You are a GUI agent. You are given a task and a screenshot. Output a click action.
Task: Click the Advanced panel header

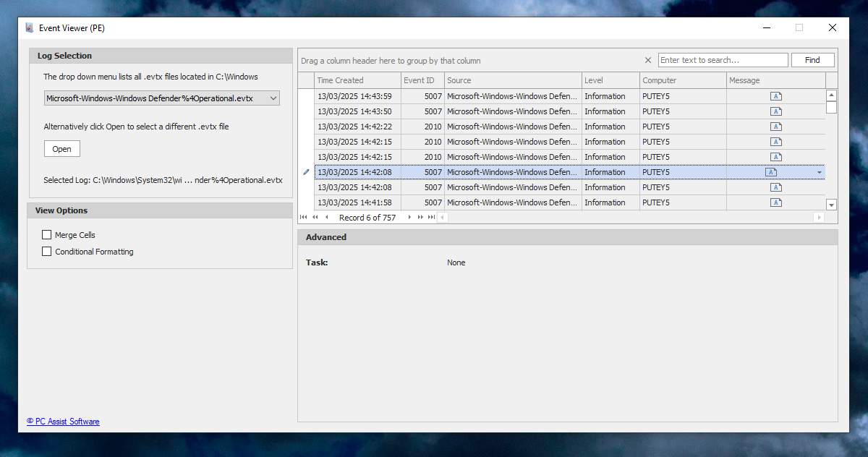click(568, 237)
